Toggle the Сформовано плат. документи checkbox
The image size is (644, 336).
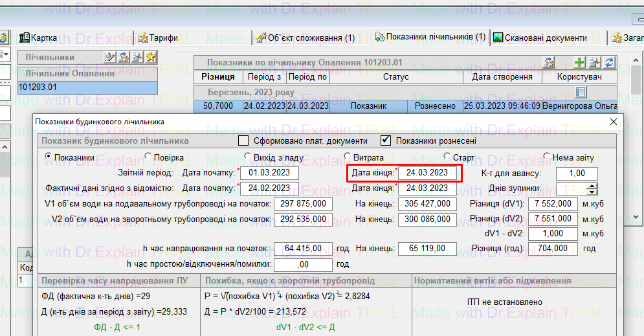(x=243, y=140)
